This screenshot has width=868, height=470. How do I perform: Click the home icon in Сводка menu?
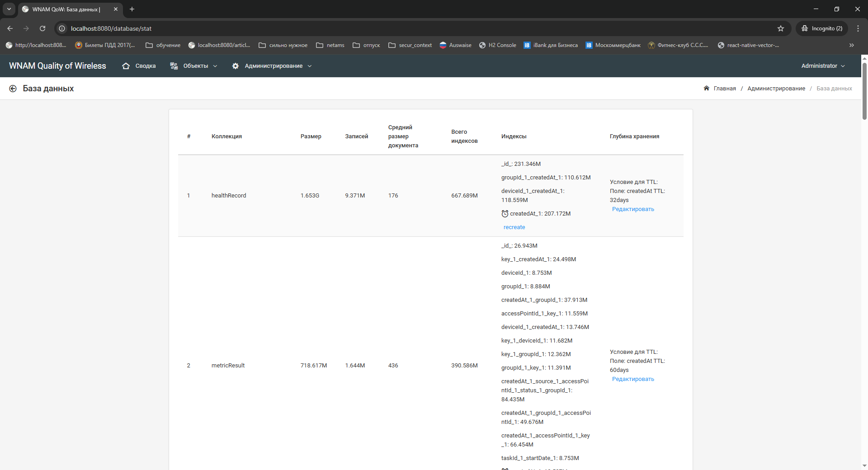tap(126, 66)
